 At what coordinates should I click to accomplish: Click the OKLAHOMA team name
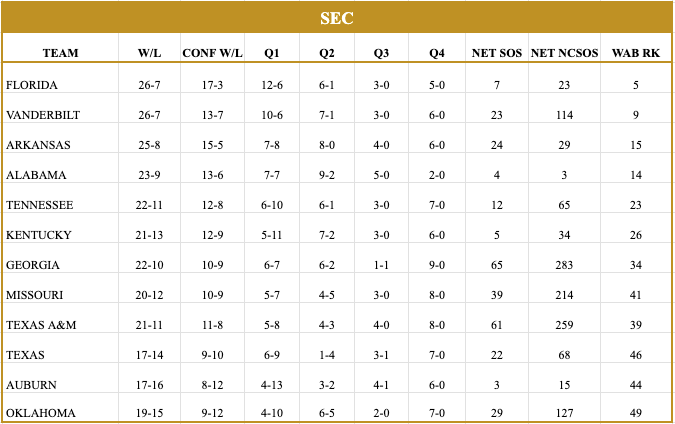(x=39, y=414)
